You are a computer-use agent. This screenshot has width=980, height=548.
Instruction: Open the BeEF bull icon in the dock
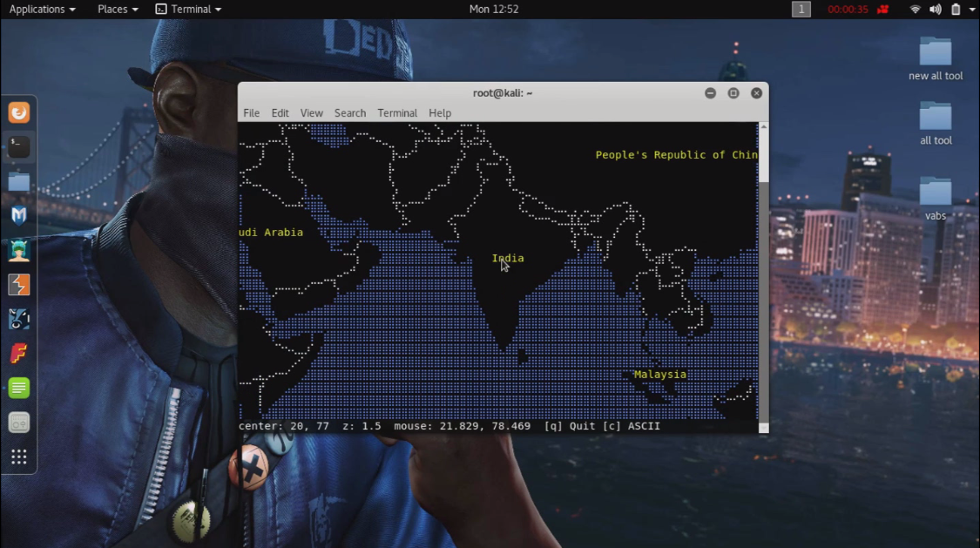pyautogui.click(x=19, y=319)
